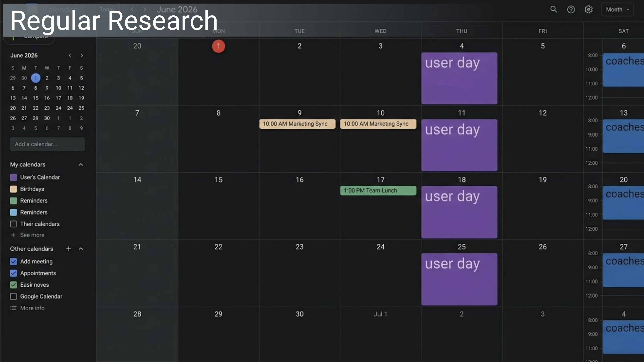
Task: Collapse the My calendars section
Action: coord(81,164)
